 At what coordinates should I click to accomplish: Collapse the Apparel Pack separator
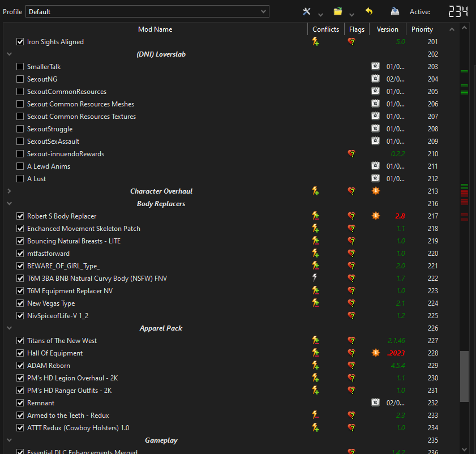(x=10, y=328)
